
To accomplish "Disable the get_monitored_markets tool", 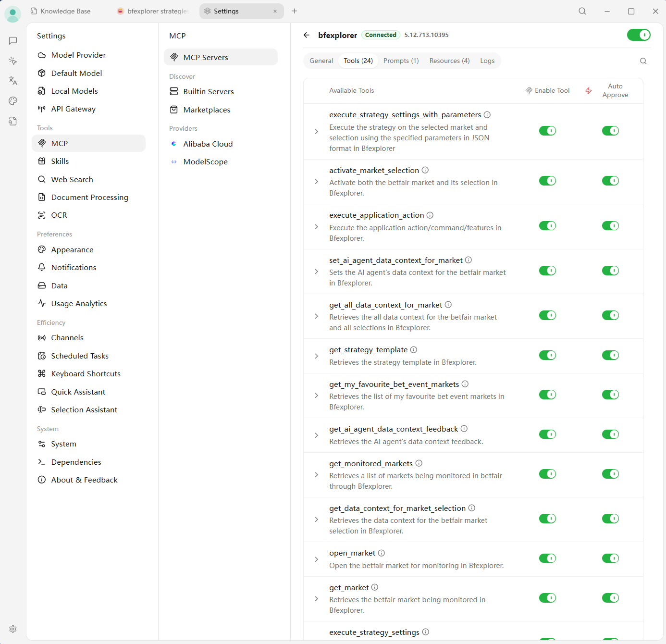I will point(547,474).
